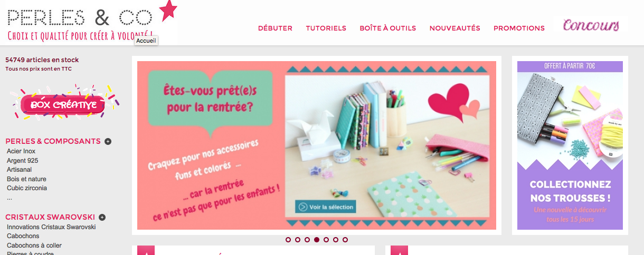Click the Voir la sélection button

point(326,207)
